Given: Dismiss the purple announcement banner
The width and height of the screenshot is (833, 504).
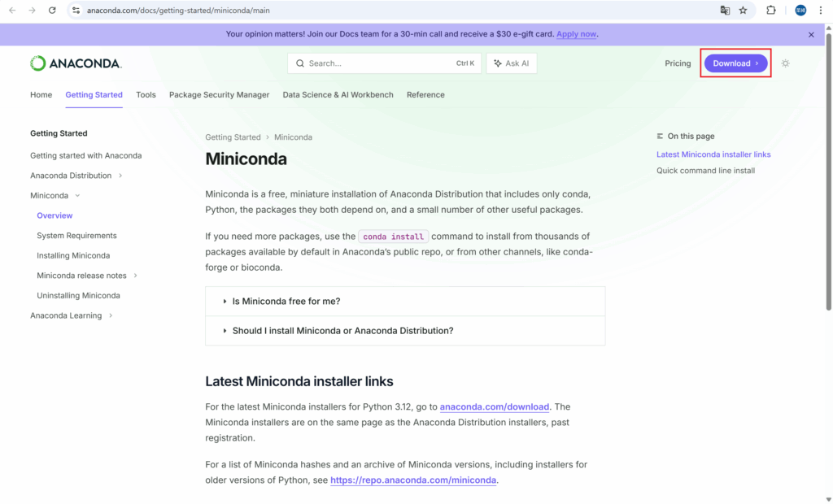Looking at the screenshot, I should [x=811, y=34].
